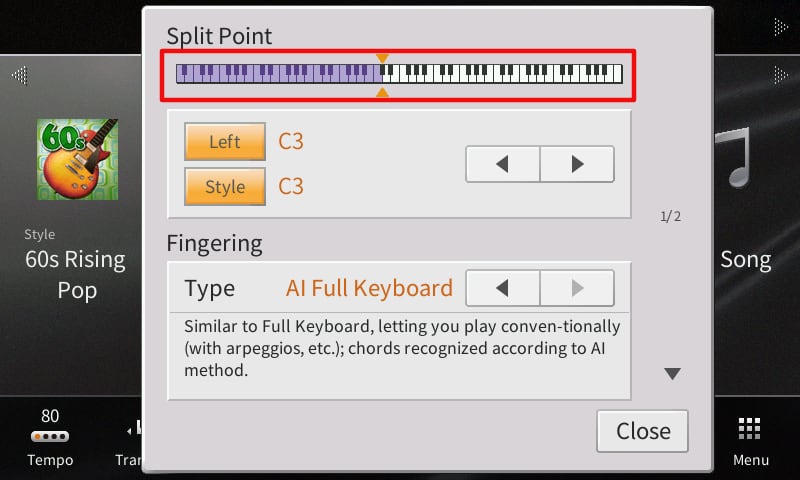Tap the Song area right speaker icon
The height and width of the screenshot is (480, 800).
pos(780,75)
